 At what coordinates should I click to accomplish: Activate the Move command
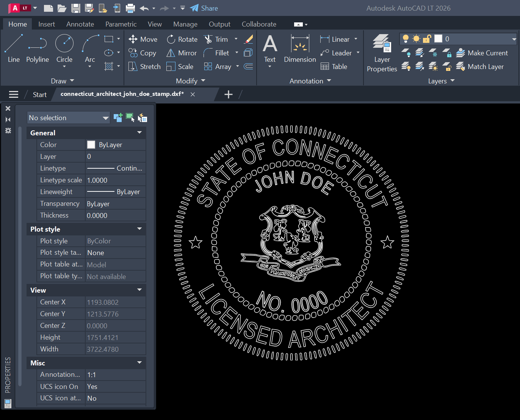pos(143,39)
